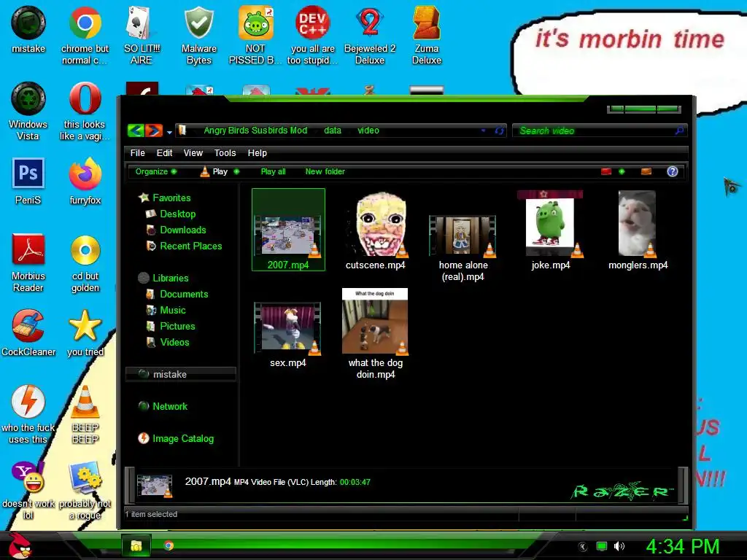The height and width of the screenshot is (560, 747).
Task: Open the 'Morbius Reader' PDF icon
Action: pyautogui.click(x=28, y=262)
